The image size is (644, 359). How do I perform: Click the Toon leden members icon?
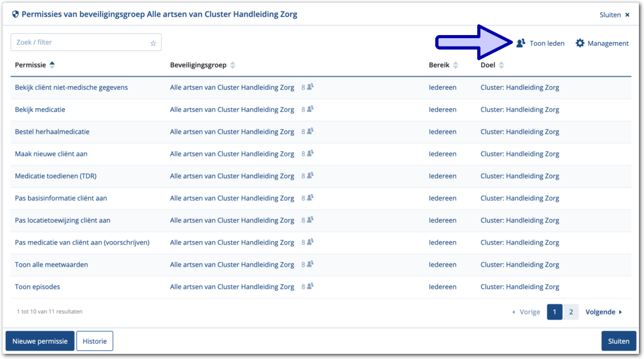coord(521,43)
